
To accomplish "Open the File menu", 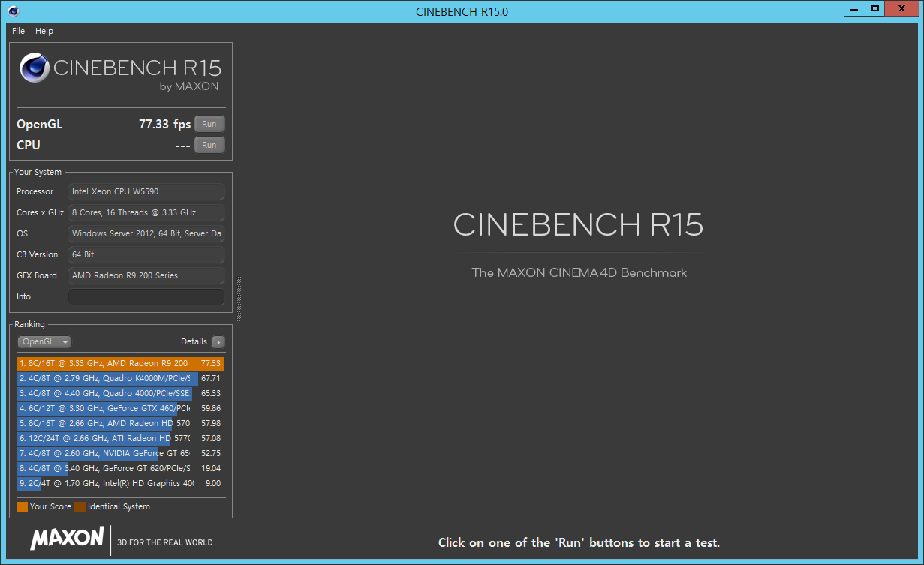I will 18,31.
